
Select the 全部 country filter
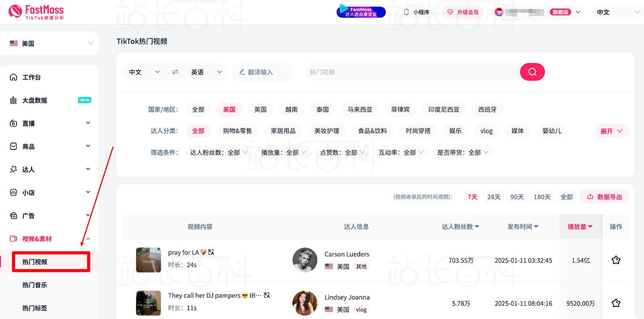198,110
